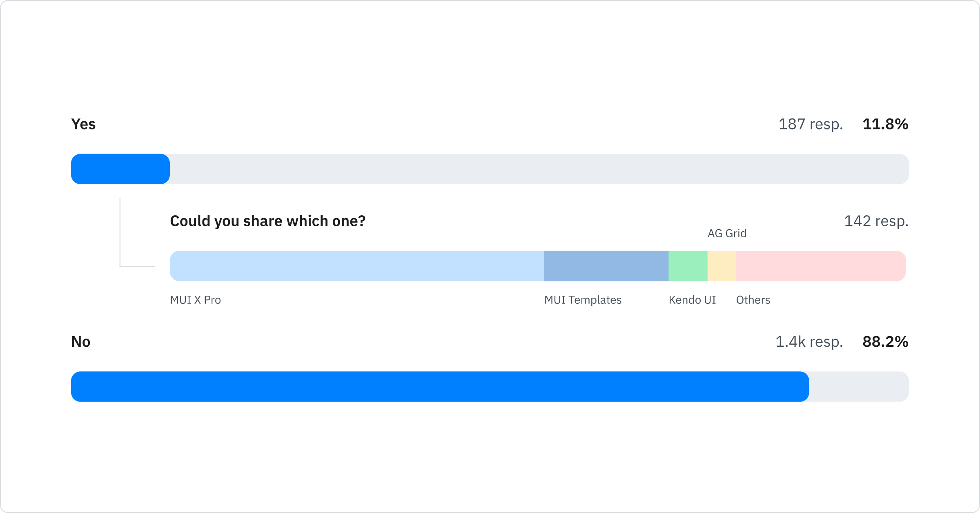Click the "187 resp." count

(x=811, y=124)
